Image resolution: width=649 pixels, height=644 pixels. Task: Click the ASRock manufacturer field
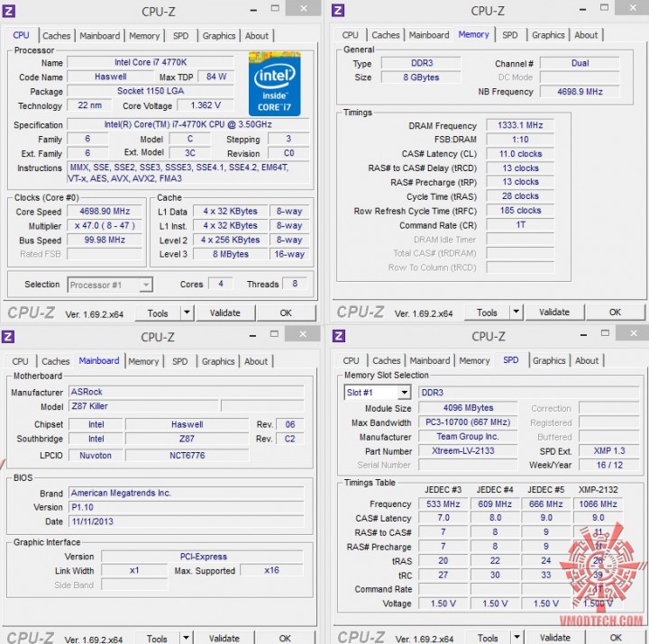tap(186, 392)
